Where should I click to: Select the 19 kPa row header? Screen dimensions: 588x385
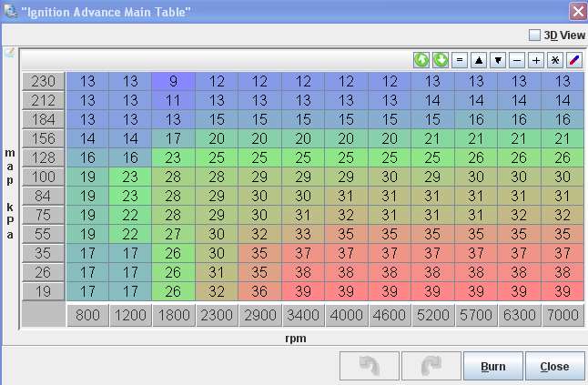(x=43, y=291)
